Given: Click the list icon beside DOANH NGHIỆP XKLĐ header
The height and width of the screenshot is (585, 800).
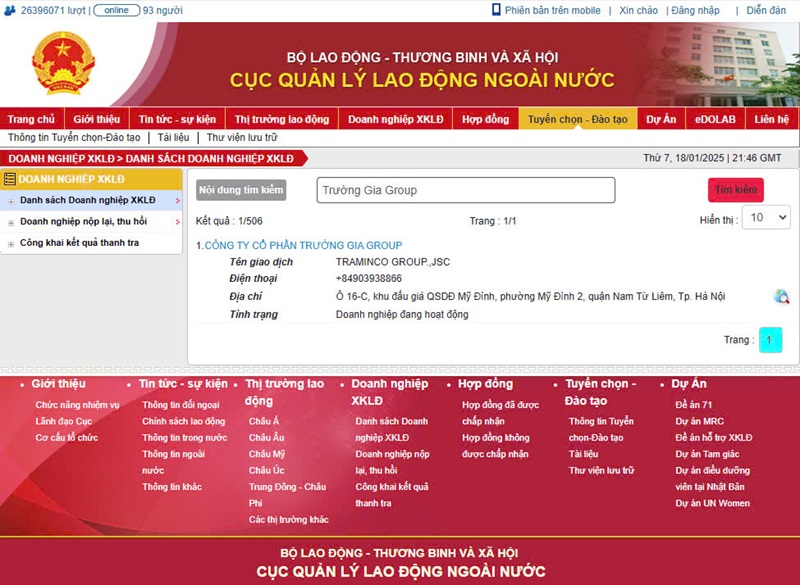Looking at the screenshot, I should point(9,179).
